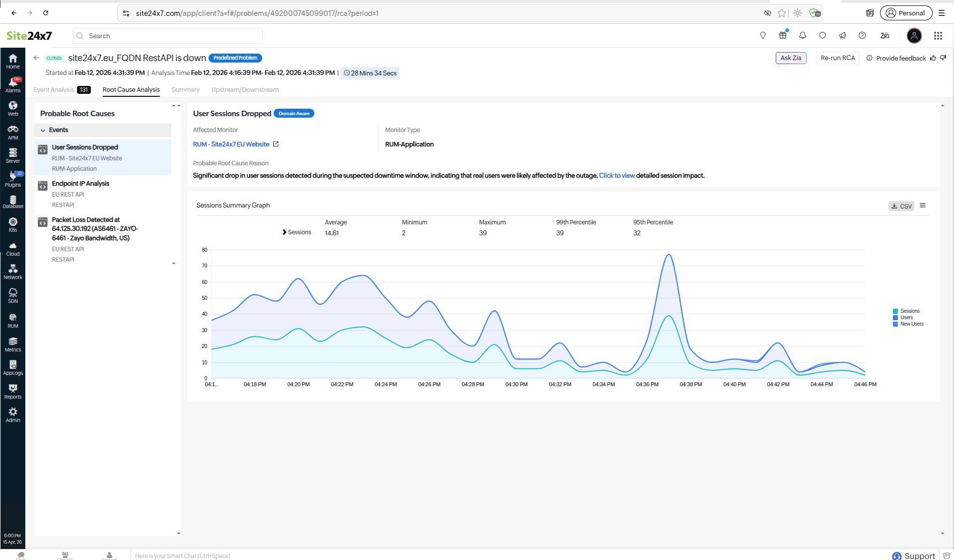This screenshot has height=560, width=954.
Task: Click the Re-run RCA button
Action: pyautogui.click(x=838, y=58)
